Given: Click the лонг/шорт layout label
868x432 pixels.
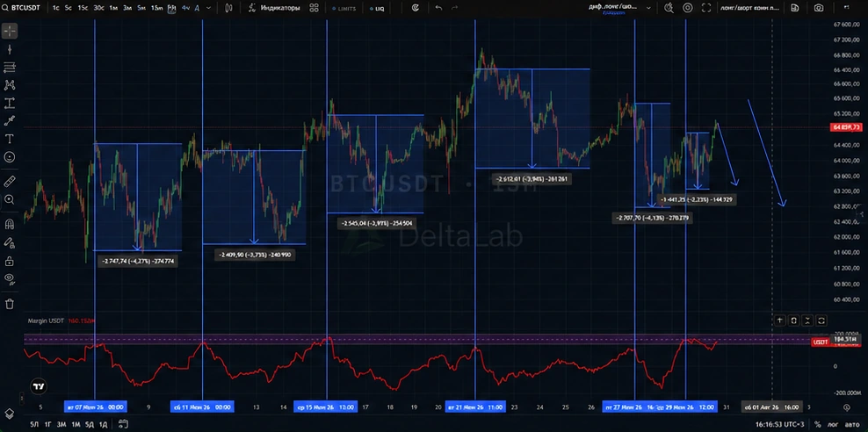Looking at the screenshot, I should pyautogui.click(x=750, y=8).
